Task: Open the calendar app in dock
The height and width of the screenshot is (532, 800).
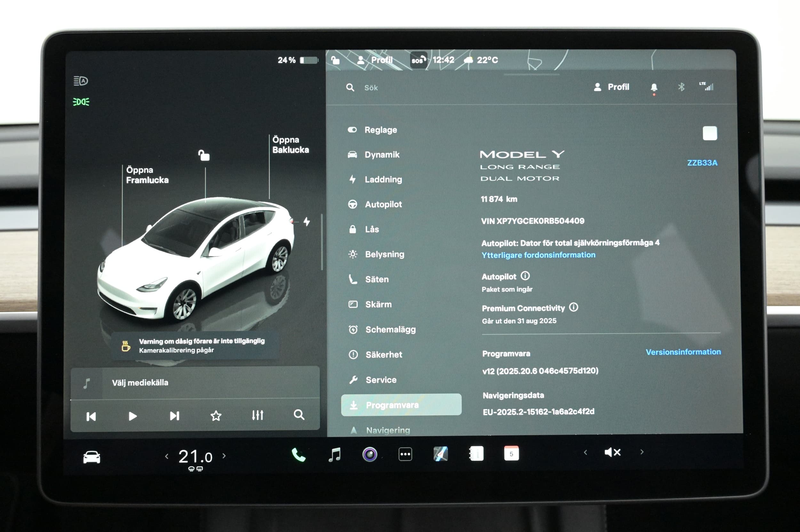Action: [x=511, y=453]
